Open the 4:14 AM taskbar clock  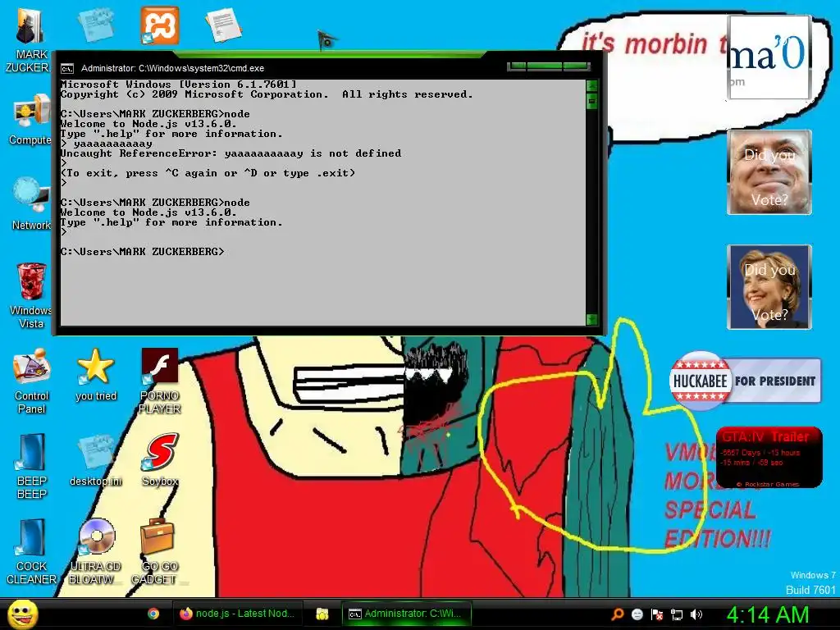[x=768, y=614]
